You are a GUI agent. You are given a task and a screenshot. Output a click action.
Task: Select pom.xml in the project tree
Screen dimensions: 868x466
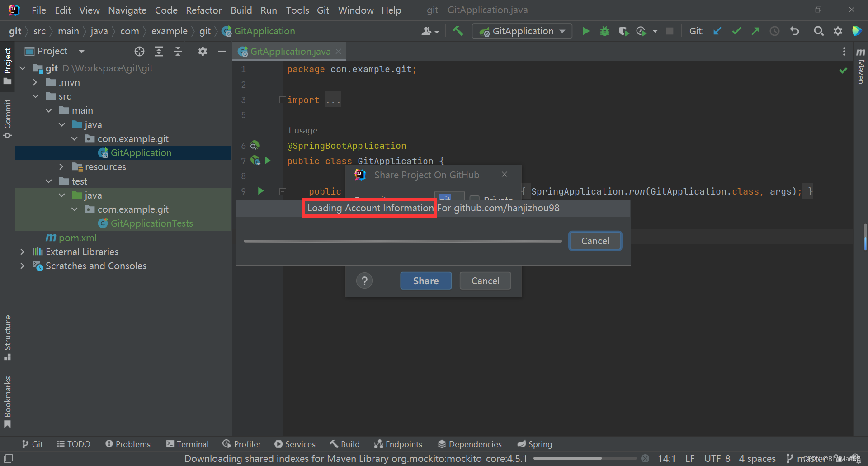tap(71, 238)
